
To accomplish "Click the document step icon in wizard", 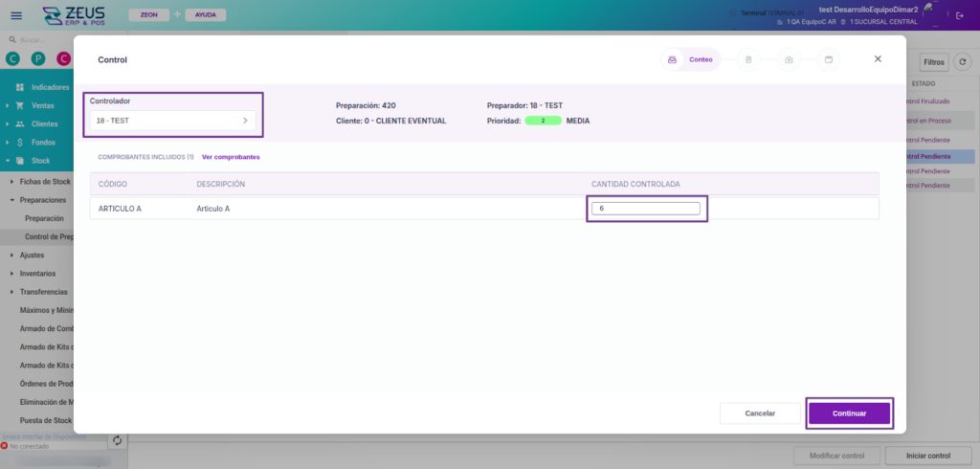I will click(x=748, y=59).
